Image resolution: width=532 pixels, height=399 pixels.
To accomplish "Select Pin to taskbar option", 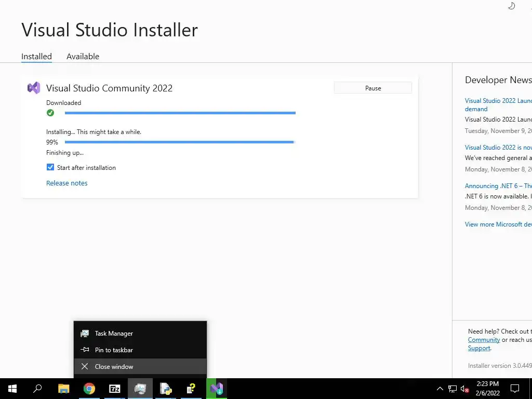I will pyautogui.click(x=140, y=350).
